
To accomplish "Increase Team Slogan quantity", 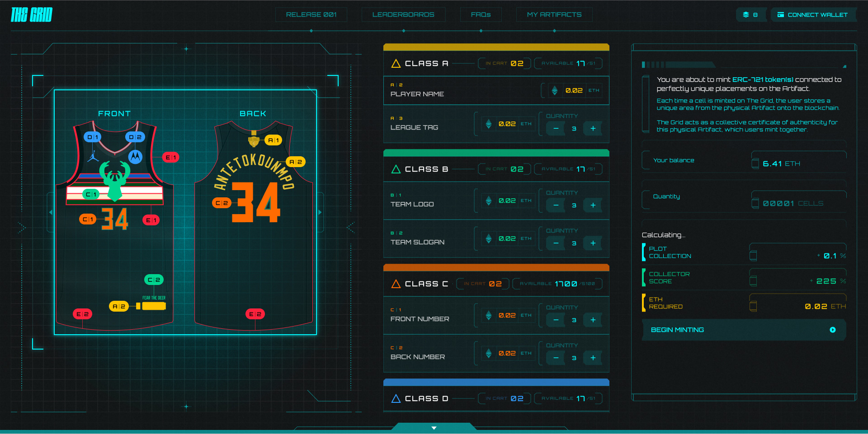I will pos(593,243).
